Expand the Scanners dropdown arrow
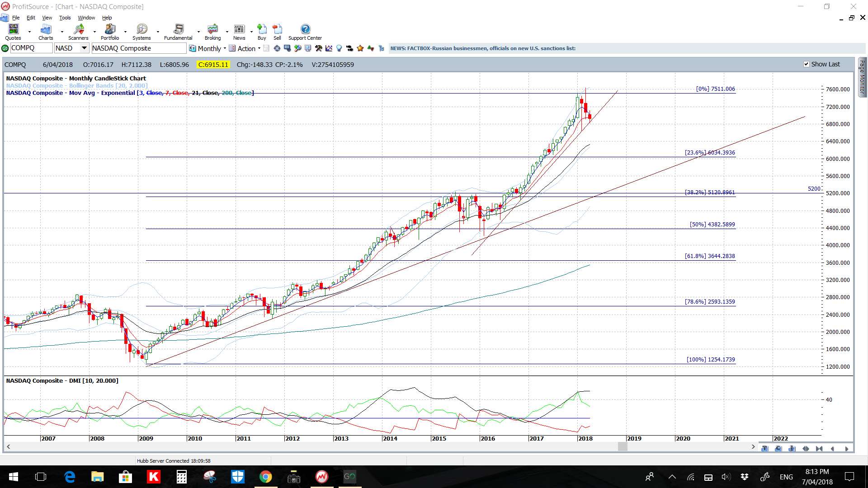 [94, 32]
